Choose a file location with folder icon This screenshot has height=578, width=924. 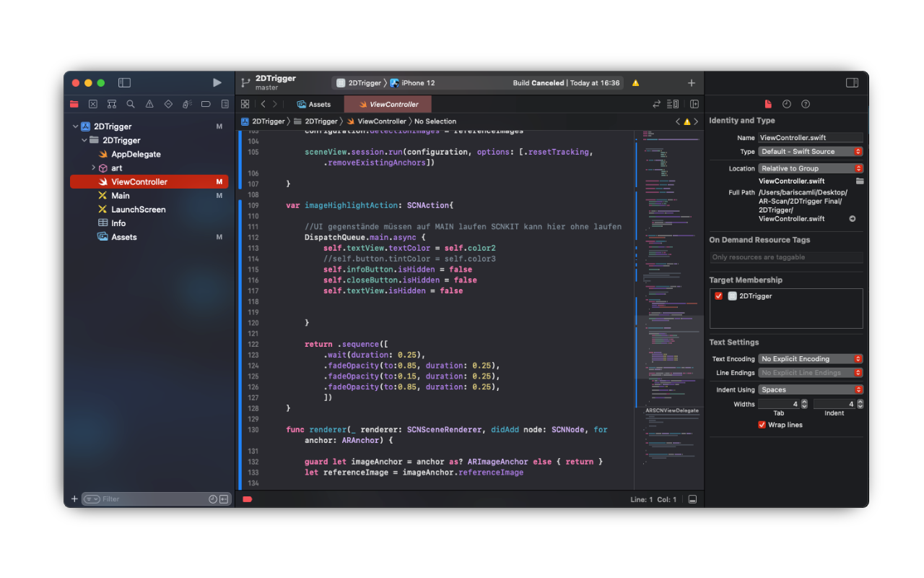[x=860, y=181]
